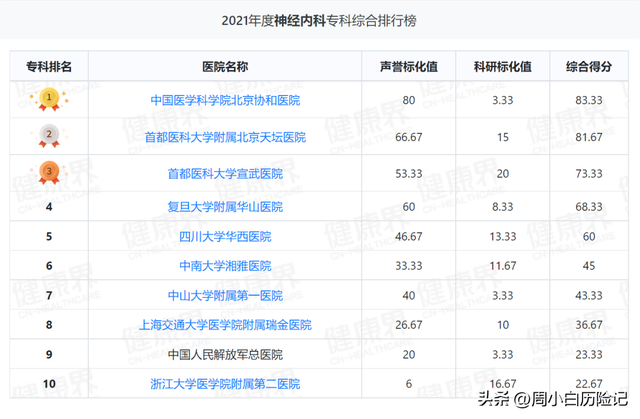Viewport: 640px width, 419px height.
Task: Select total score 23.33
Action: pos(589,355)
